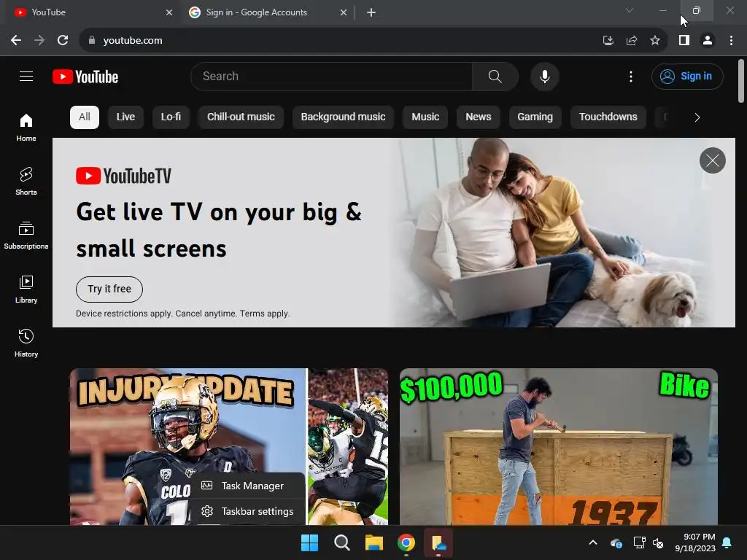Click Chrome icon in taskbar

(x=406, y=542)
